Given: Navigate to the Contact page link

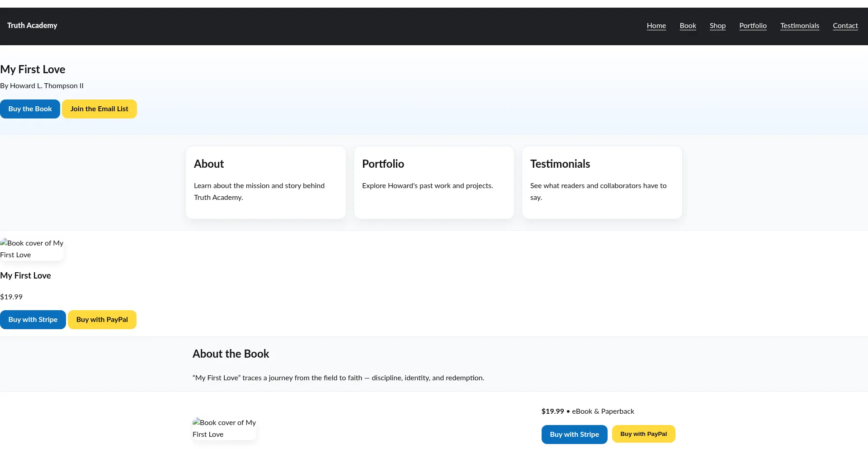Looking at the screenshot, I should pos(845,26).
